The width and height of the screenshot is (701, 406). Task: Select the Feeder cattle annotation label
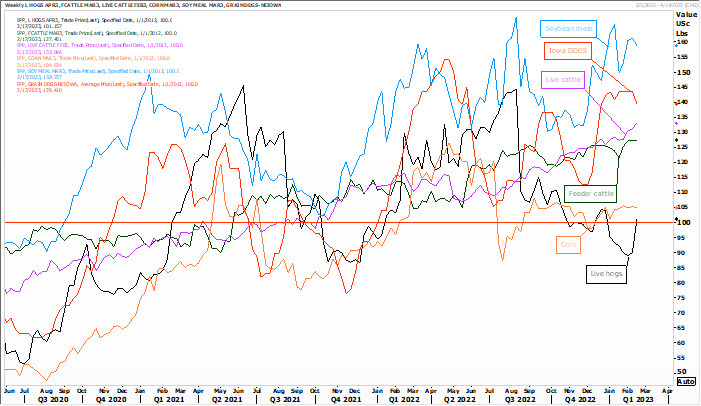(x=590, y=192)
